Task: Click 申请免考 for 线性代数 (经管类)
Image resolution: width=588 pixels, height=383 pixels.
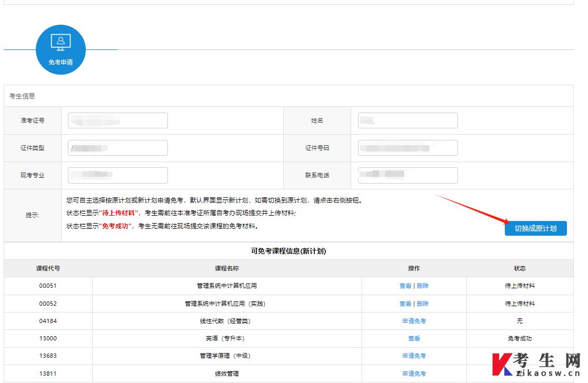Action: click(414, 321)
